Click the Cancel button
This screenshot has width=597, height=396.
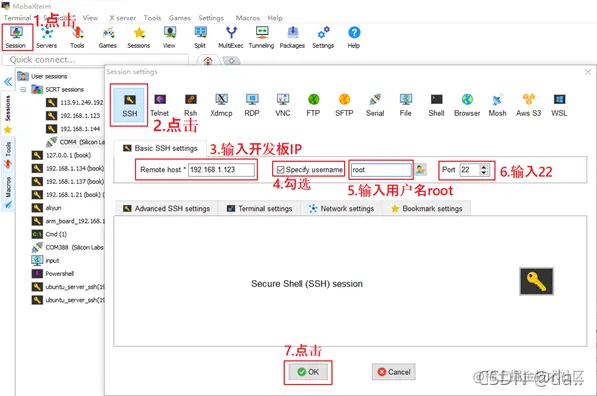click(x=394, y=372)
